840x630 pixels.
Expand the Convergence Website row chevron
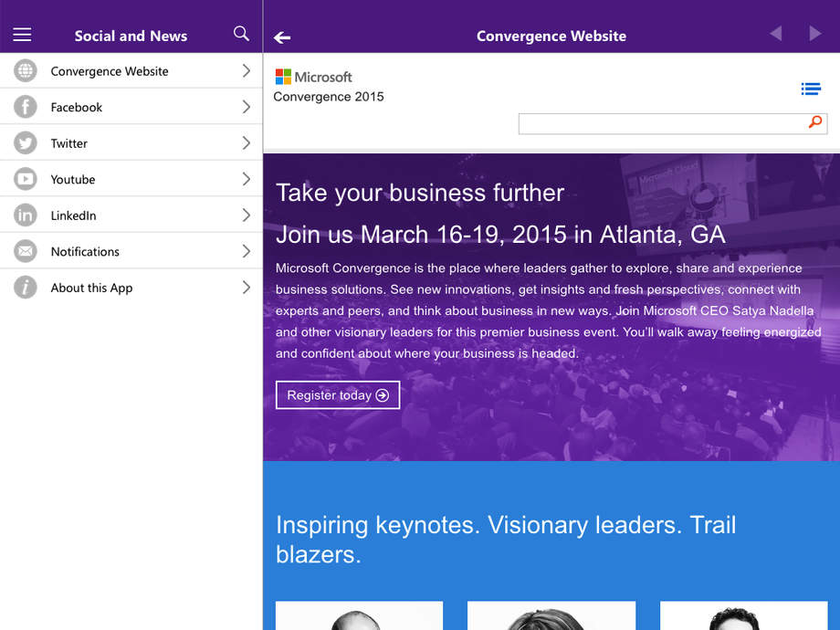246,71
